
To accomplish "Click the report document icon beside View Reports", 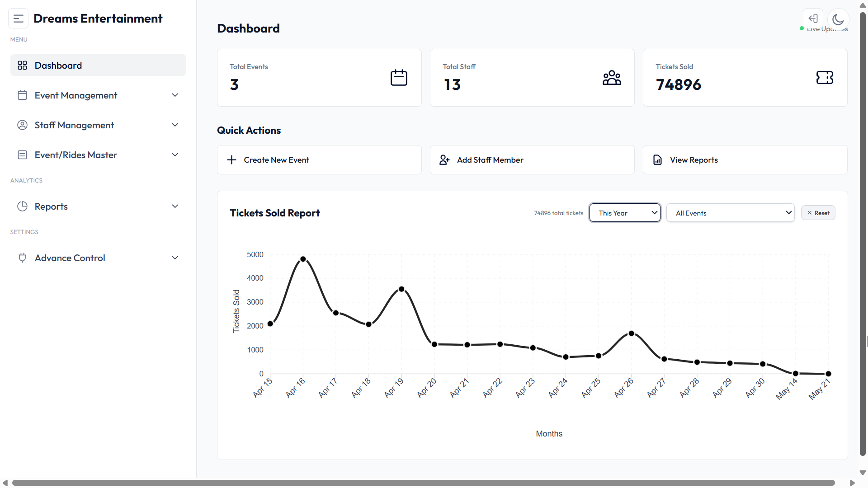I will click(x=658, y=160).
